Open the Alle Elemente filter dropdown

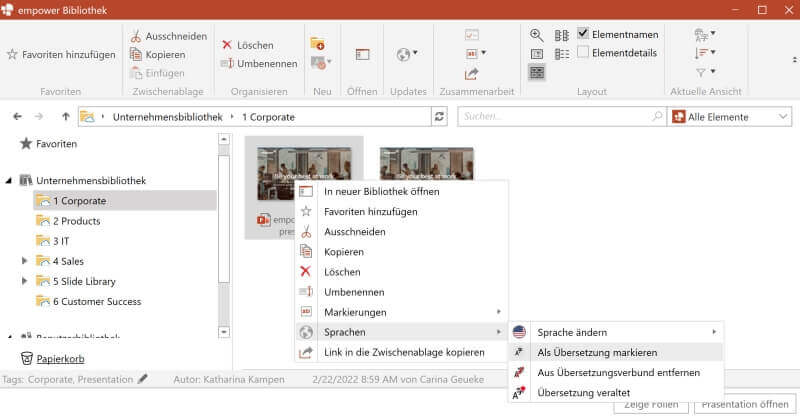click(730, 117)
